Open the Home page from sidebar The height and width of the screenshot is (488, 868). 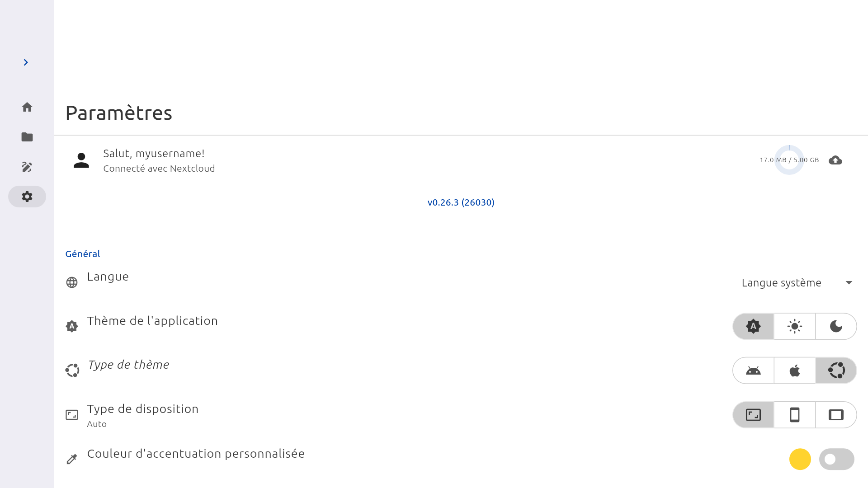(27, 107)
